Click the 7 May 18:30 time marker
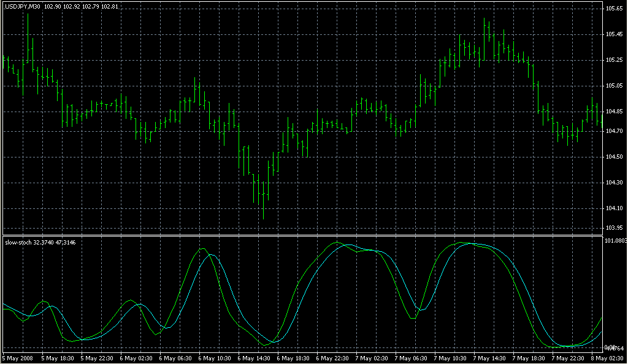 (x=530, y=358)
